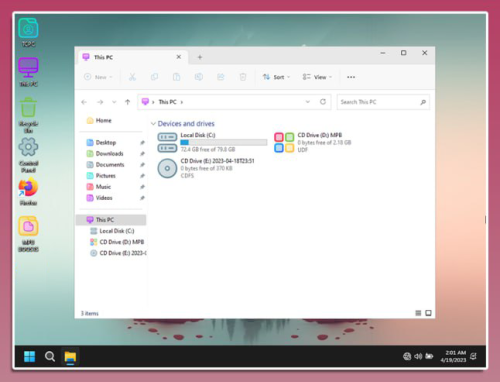500x382 pixels.
Task: Open the View dropdown menu
Action: [x=317, y=77]
